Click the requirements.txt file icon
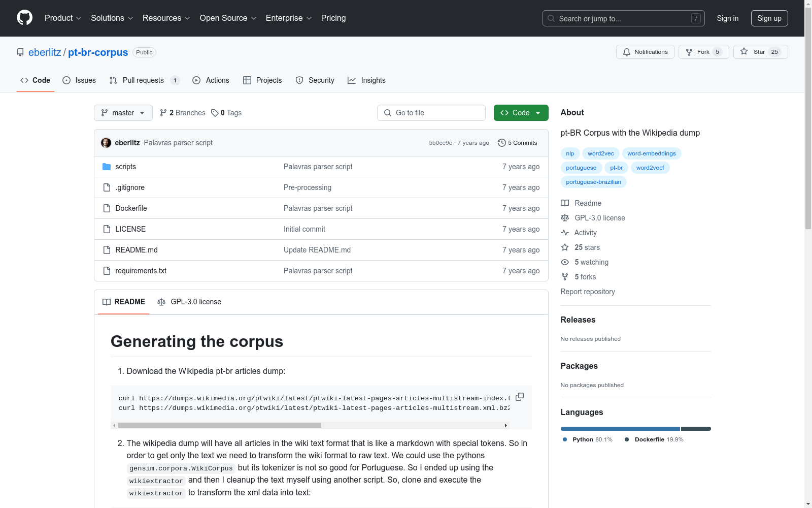The image size is (812, 508). coord(107,271)
